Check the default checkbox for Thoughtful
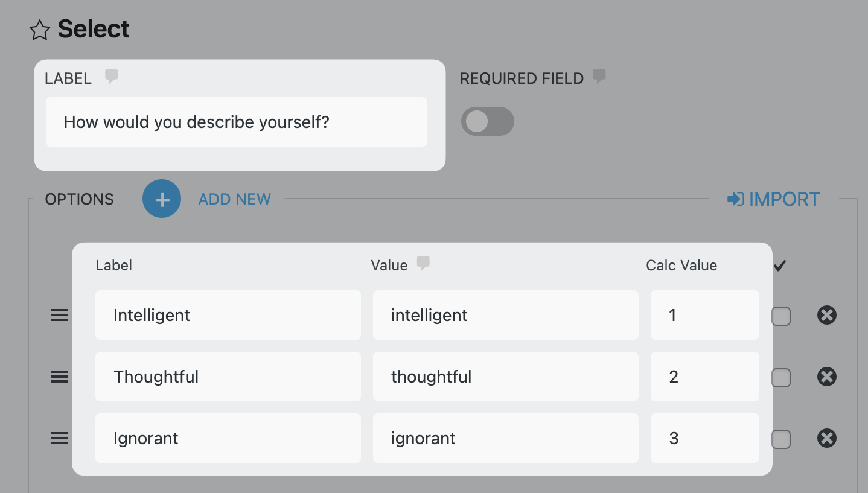The height and width of the screenshot is (493, 868). click(x=781, y=378)
